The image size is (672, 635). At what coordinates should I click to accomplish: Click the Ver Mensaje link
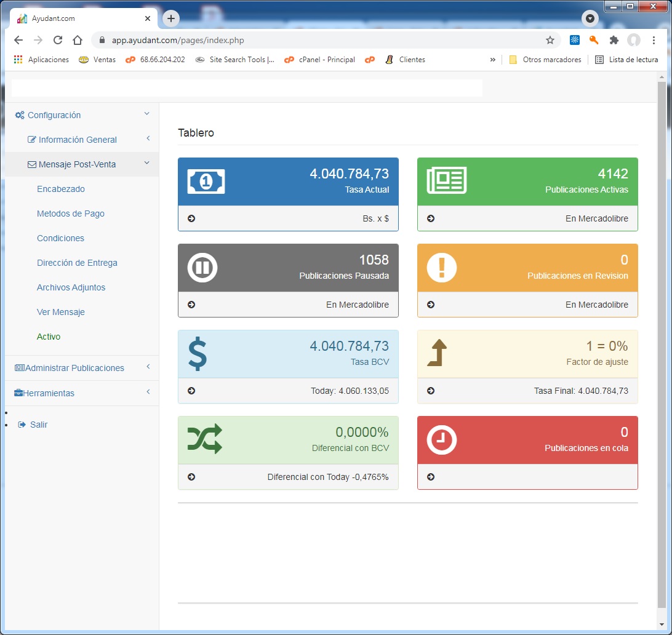tap(61, 312)
